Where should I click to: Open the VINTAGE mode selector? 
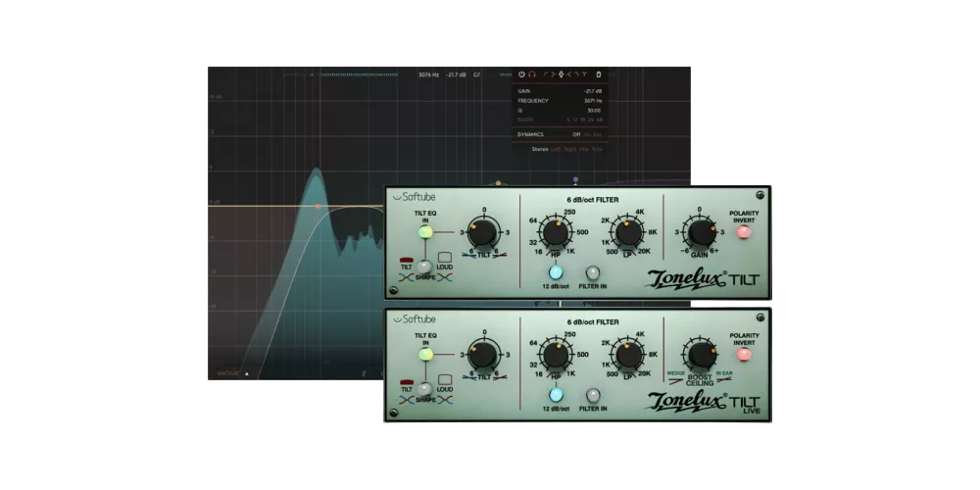pyautogui.click(x=227, y=373)
